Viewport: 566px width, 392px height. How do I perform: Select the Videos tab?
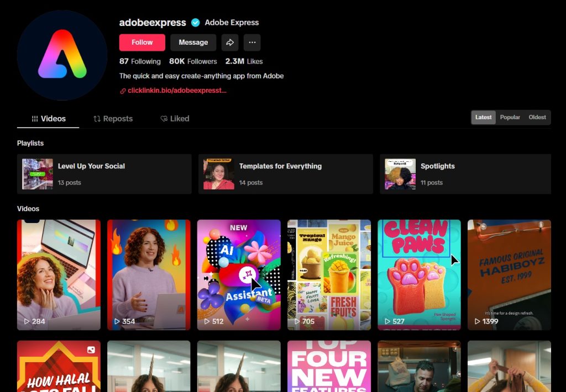[x=48, y=119]
